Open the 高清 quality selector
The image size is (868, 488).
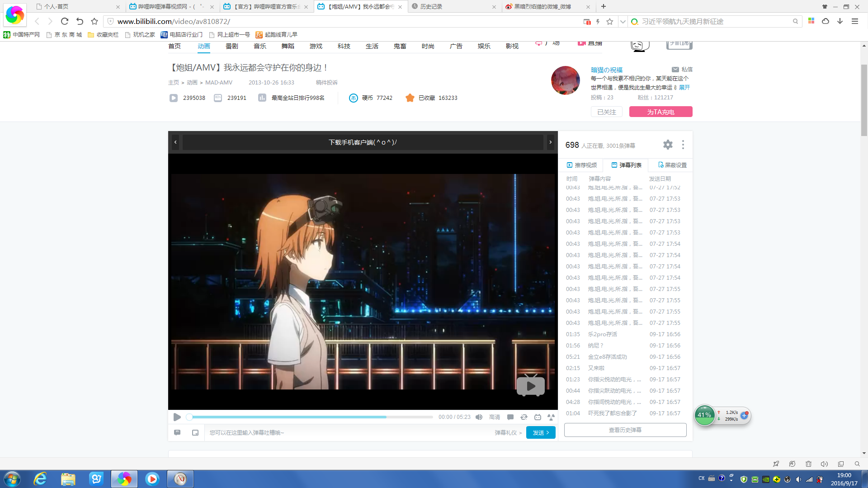click(495, 417)
